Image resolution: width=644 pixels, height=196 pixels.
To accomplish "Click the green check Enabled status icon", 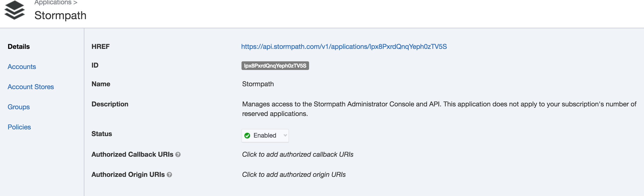I will point(247,136).
